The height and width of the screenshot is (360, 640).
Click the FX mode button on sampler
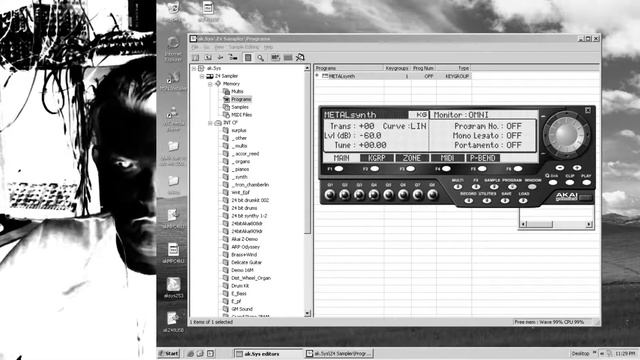pyautogui.click(x=476, y=187)
